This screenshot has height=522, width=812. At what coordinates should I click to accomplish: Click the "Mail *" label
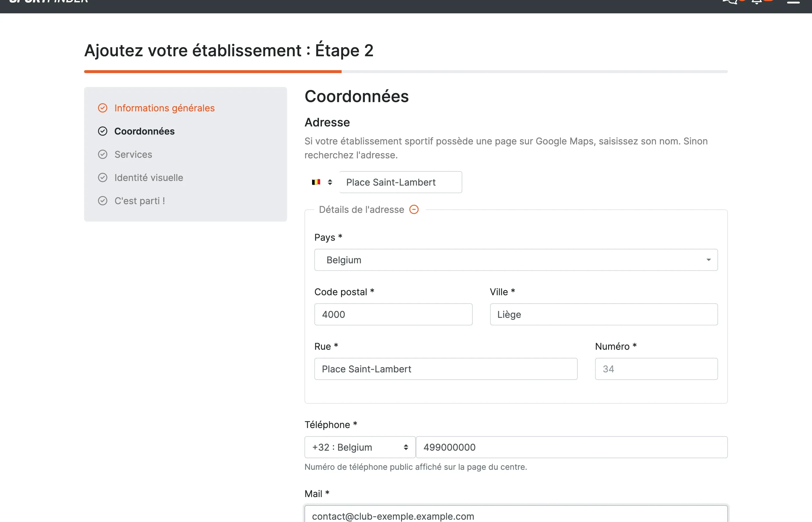coord(317,494)
